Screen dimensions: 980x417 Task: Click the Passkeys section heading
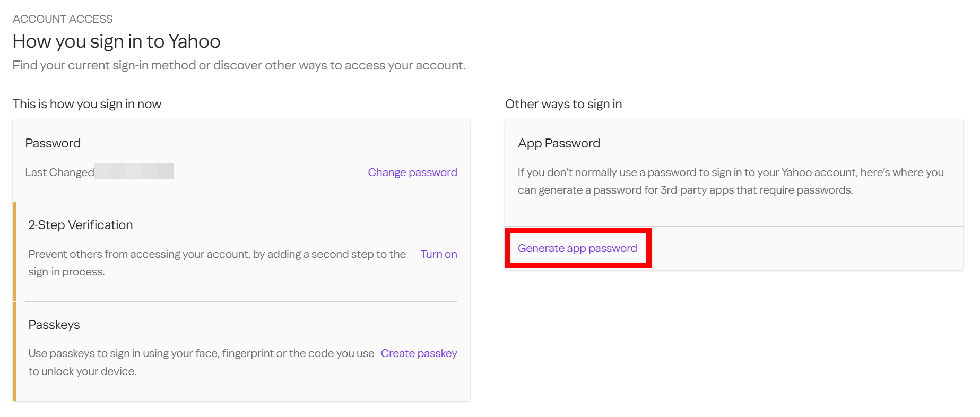54,325
